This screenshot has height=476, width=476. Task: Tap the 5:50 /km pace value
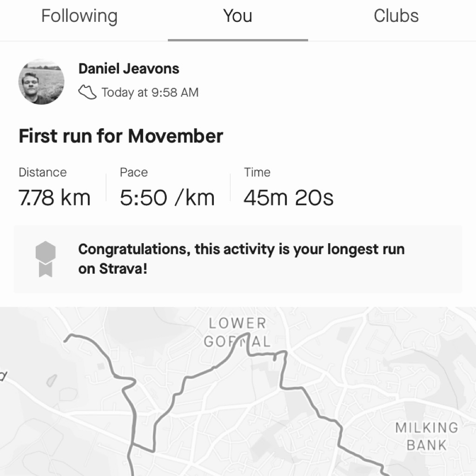pos(167,198)
